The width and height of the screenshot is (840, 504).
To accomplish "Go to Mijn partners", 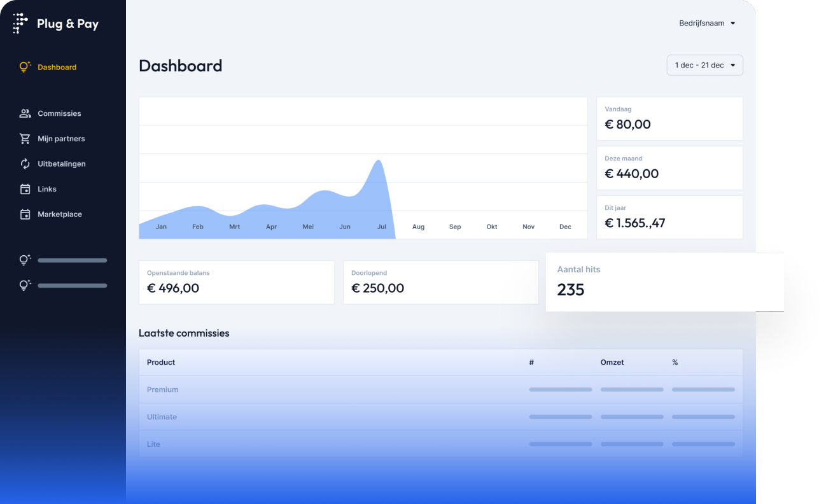I will [x=61, y=139].
